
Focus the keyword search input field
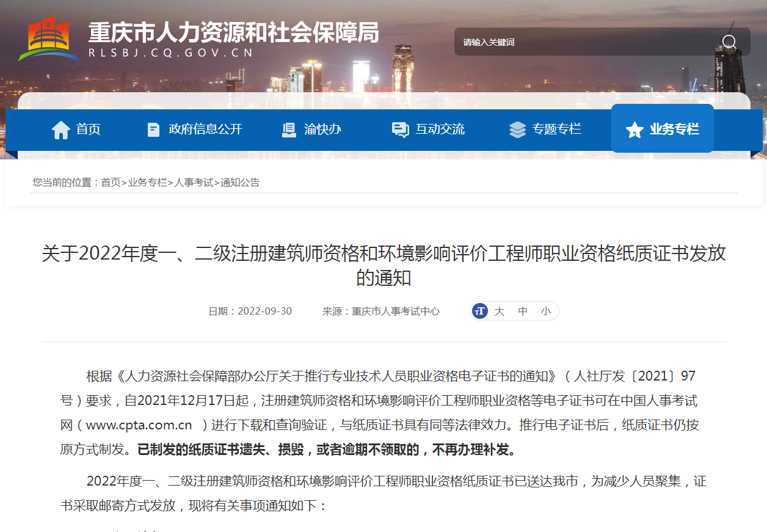(580, 42)
